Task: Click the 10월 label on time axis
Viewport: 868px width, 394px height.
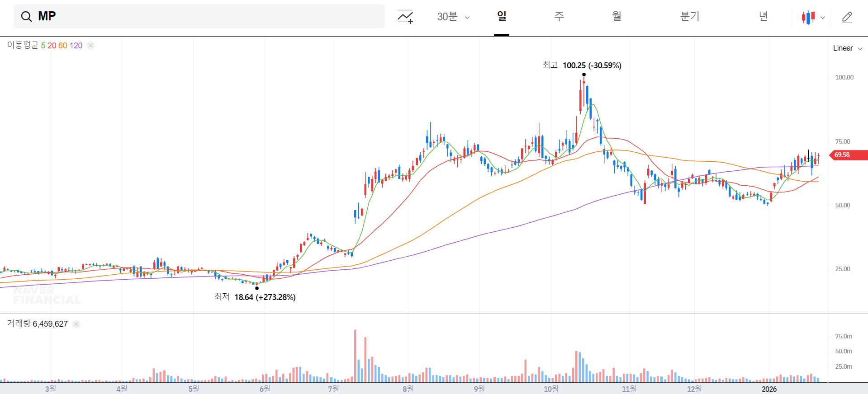Action: click(x=551, y=389)
